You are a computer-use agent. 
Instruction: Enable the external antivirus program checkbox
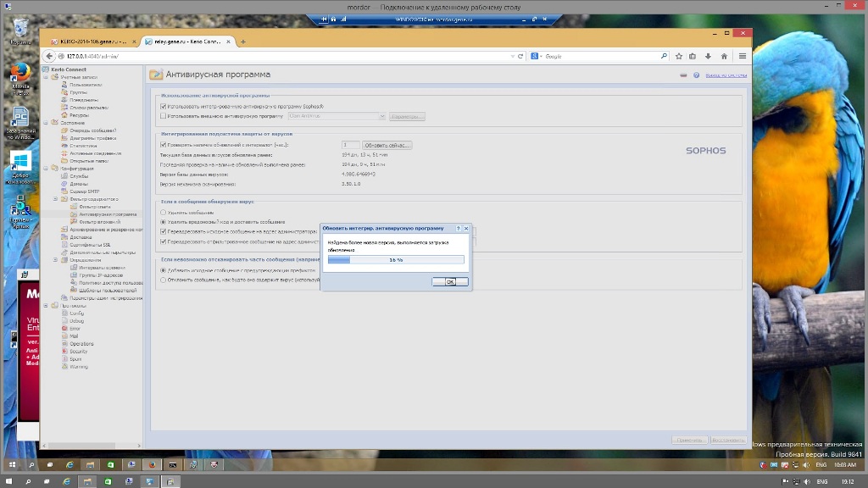point(163,116)
